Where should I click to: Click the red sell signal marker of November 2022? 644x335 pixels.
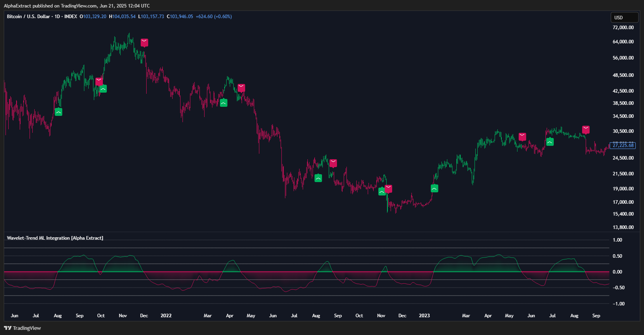pos(388,189)
